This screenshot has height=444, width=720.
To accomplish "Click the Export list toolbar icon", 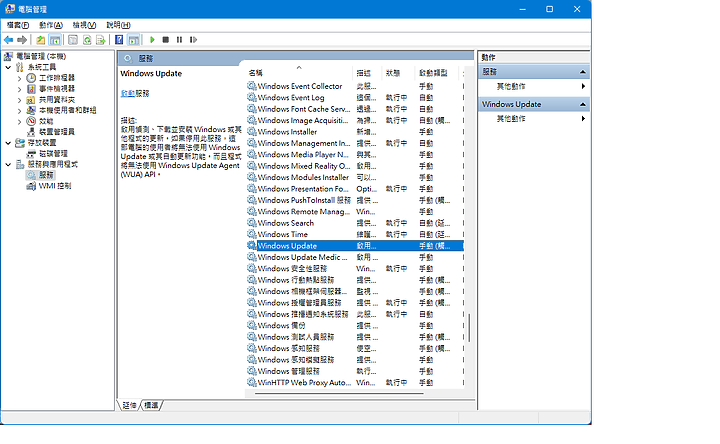I will 101,40.
